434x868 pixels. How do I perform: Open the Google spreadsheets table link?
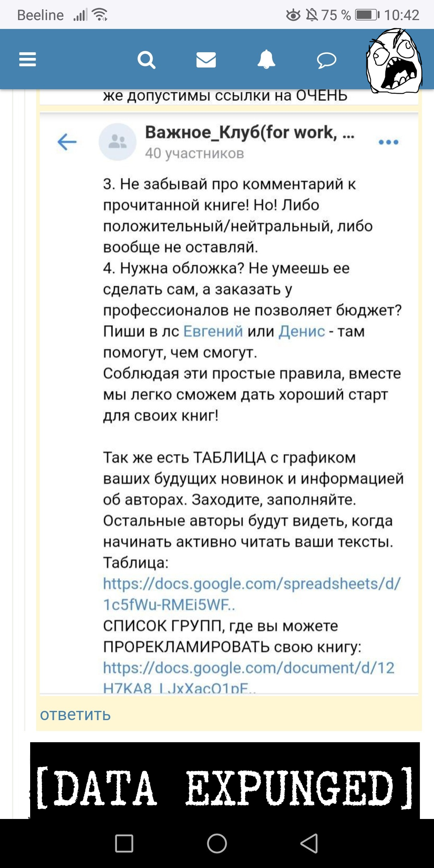click(252, 594)
